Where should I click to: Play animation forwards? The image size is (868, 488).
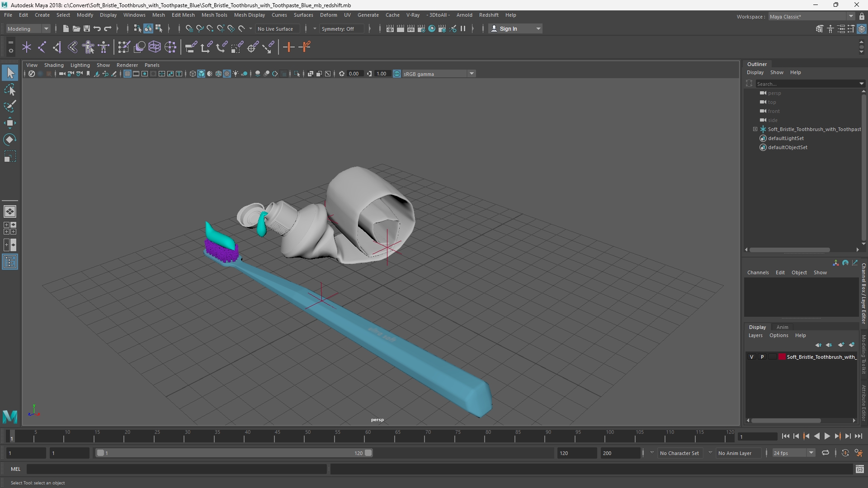[x=827, y=436]
